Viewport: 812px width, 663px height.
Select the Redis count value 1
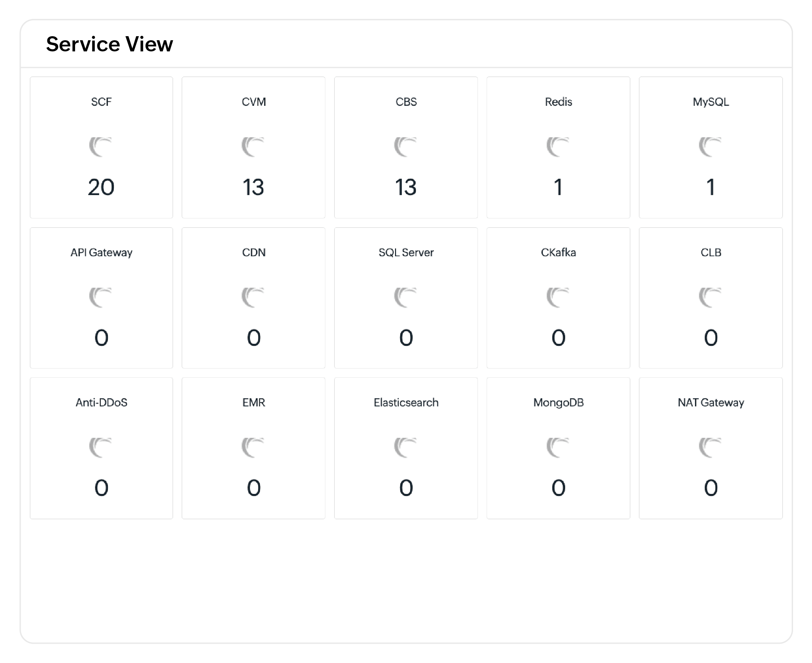click(558, 187)
